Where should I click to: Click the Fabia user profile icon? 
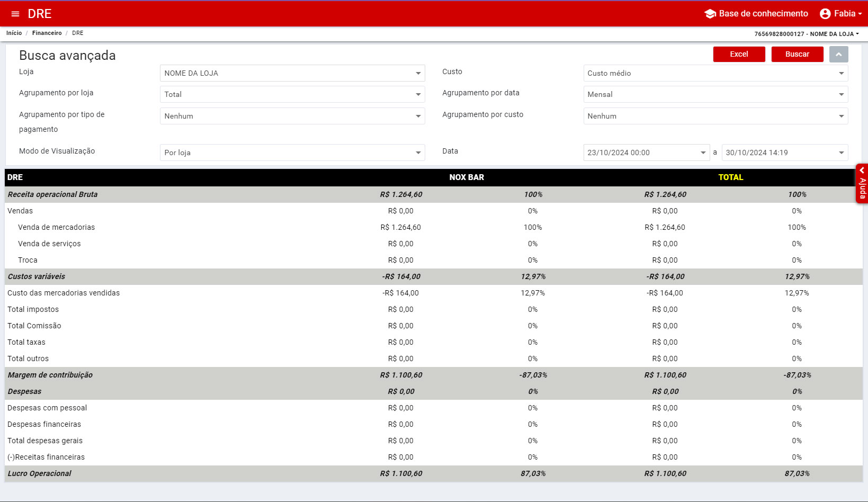825,14
